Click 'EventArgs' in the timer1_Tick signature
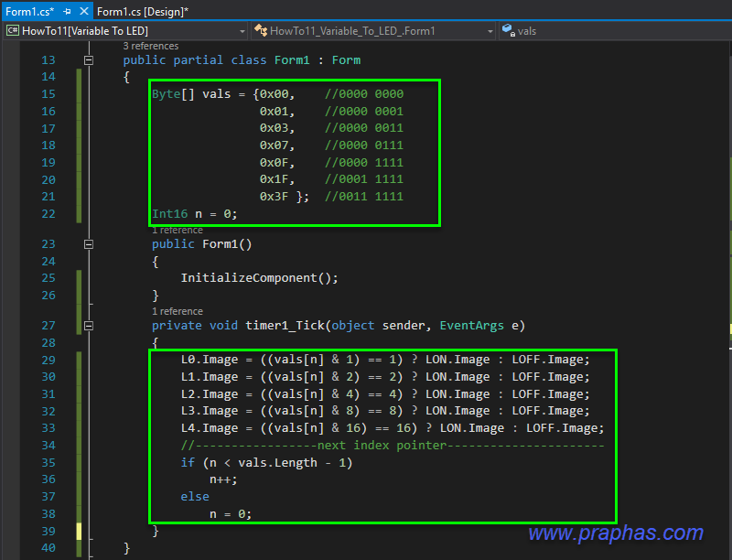 coord(471,326)
